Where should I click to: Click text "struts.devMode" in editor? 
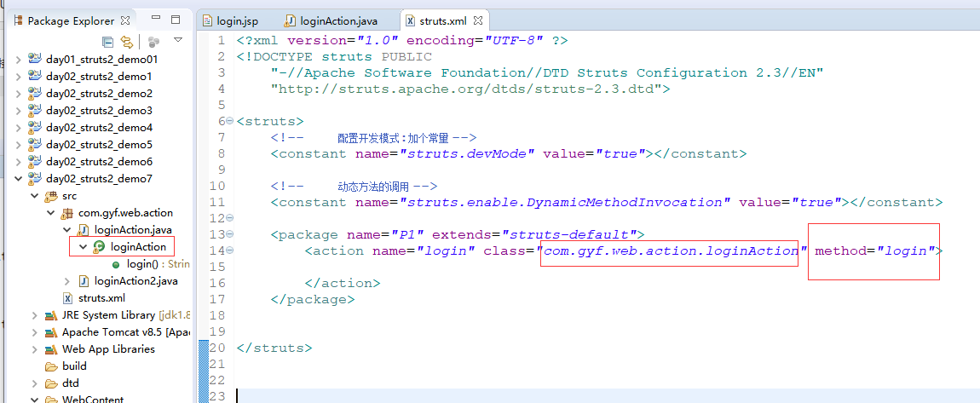tap(467, 153)
